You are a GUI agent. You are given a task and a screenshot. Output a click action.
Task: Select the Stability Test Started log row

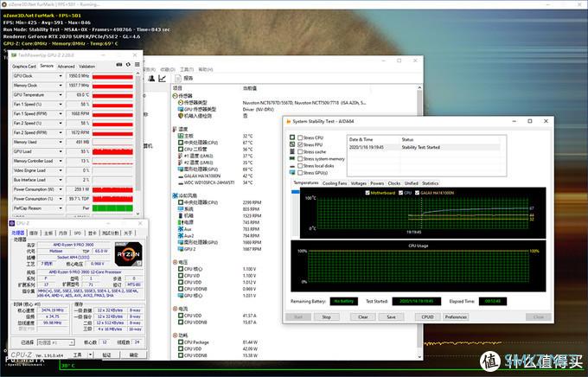[424, 147]
